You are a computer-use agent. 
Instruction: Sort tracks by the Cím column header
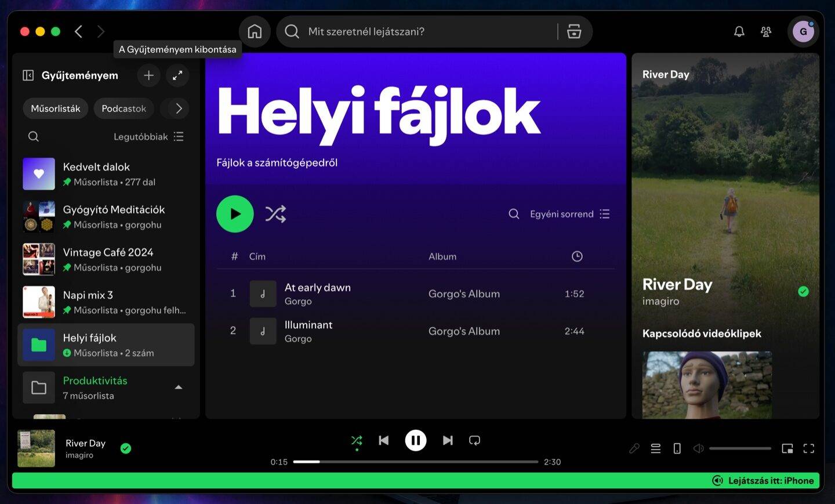click(257, 256)
